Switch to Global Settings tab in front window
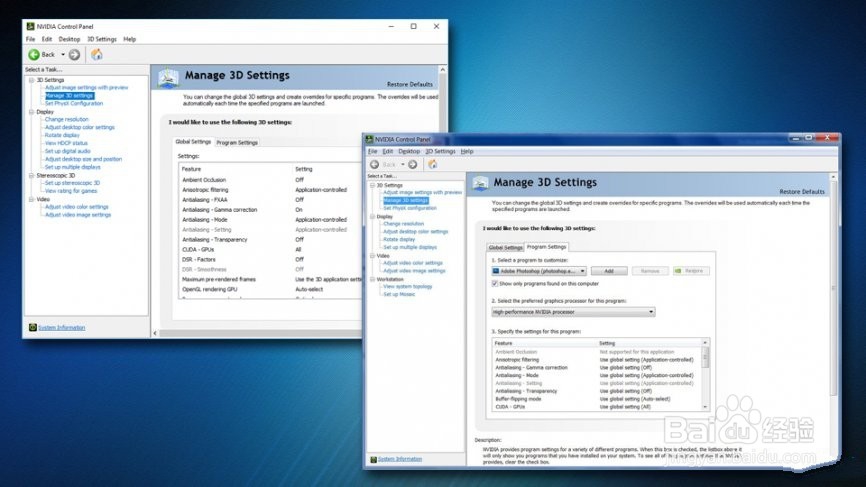 505,247
